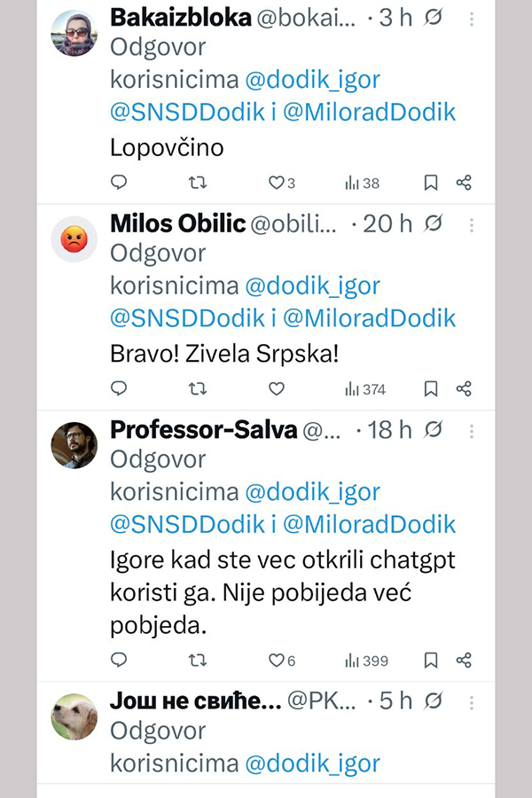Retweet Bakaizbloka's "Lopovčino" post
The image size is (532, 798).
click(x=199, y=183)
